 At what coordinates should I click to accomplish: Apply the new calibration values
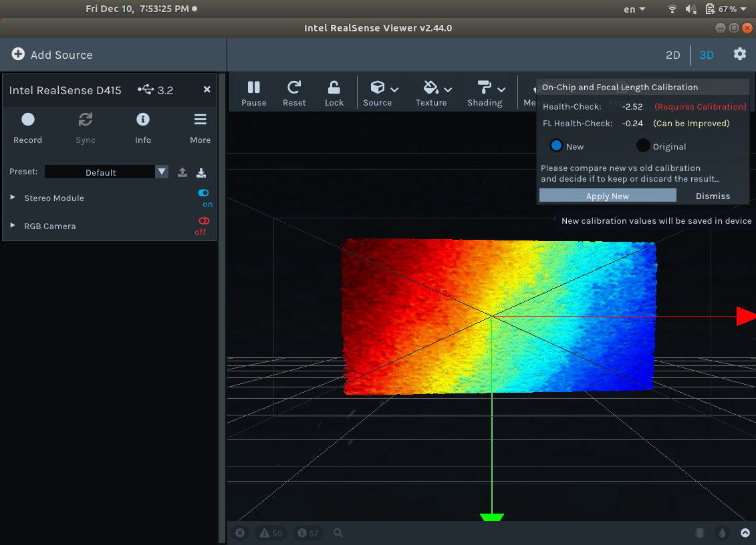point(607,196)
